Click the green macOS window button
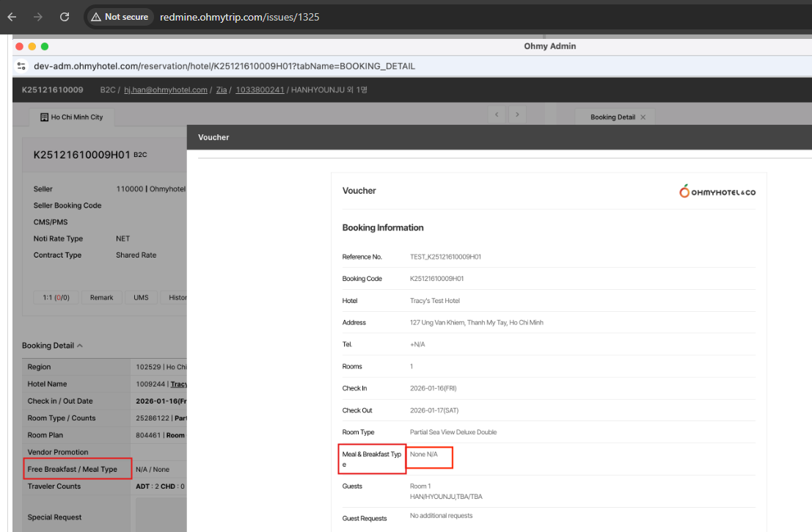 click(x=44, y=46)
